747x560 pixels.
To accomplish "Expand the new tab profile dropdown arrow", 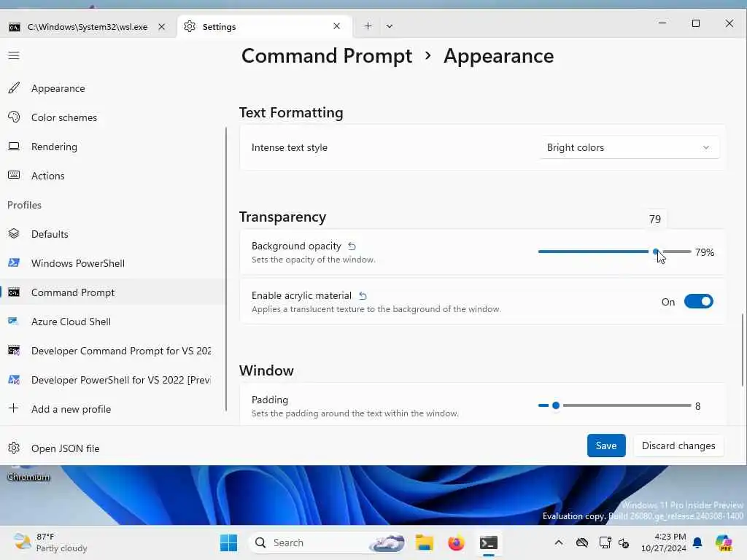I will click(x=390, y=26).
